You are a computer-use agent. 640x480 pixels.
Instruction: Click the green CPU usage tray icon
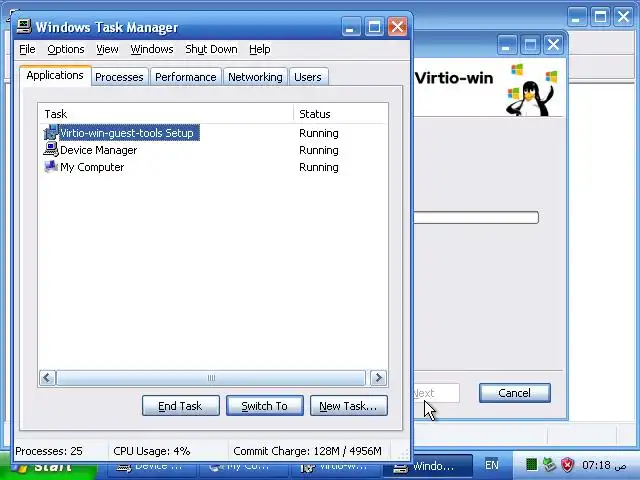coord(531,464)
